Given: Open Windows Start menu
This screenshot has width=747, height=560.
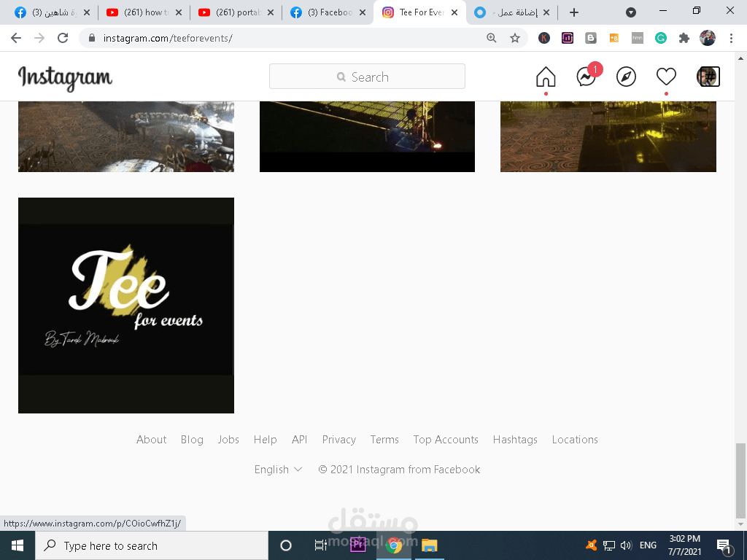Looking at the screenshot, I should 18,545.
